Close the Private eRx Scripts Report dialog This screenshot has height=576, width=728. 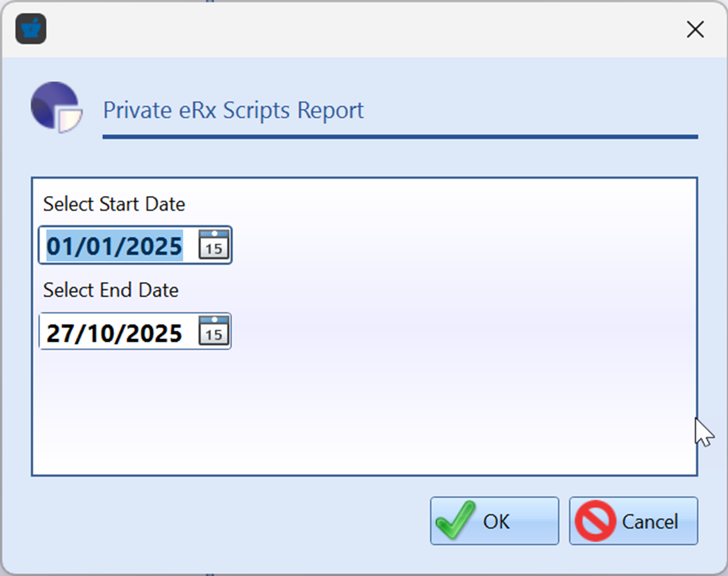(695, 29)
